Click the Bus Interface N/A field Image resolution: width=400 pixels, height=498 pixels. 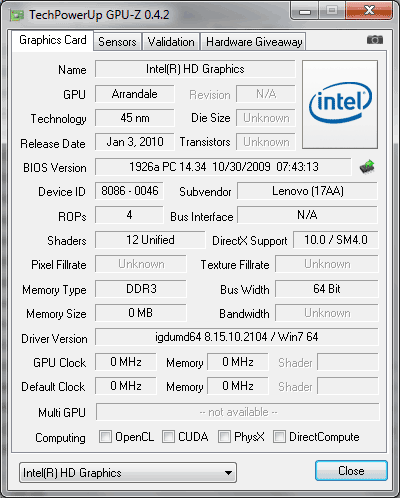tap(307, 215)
